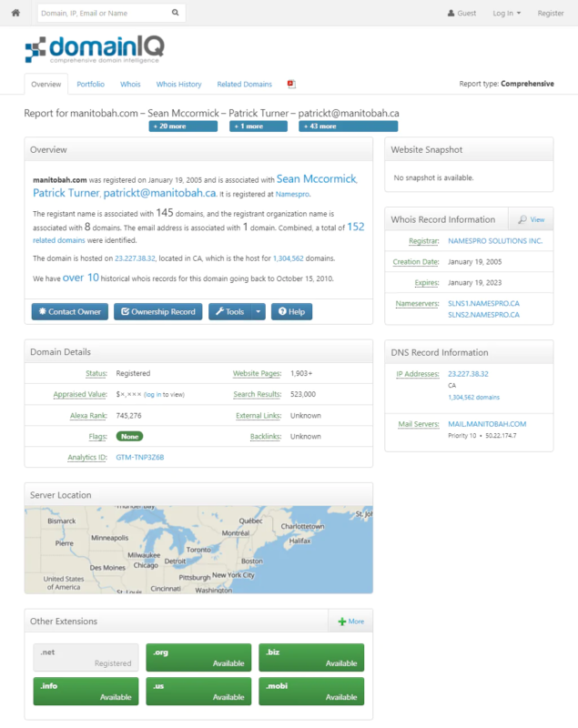The width and height of the screenshot is (578, 728).
Task: Switch to the Portfolio tab
Action: (90, 84)
